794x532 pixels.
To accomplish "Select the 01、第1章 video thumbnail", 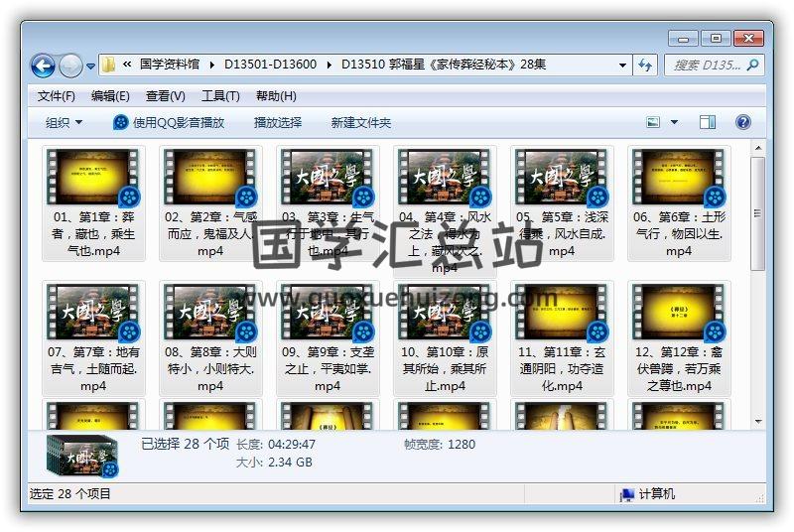I will (92, 178).
